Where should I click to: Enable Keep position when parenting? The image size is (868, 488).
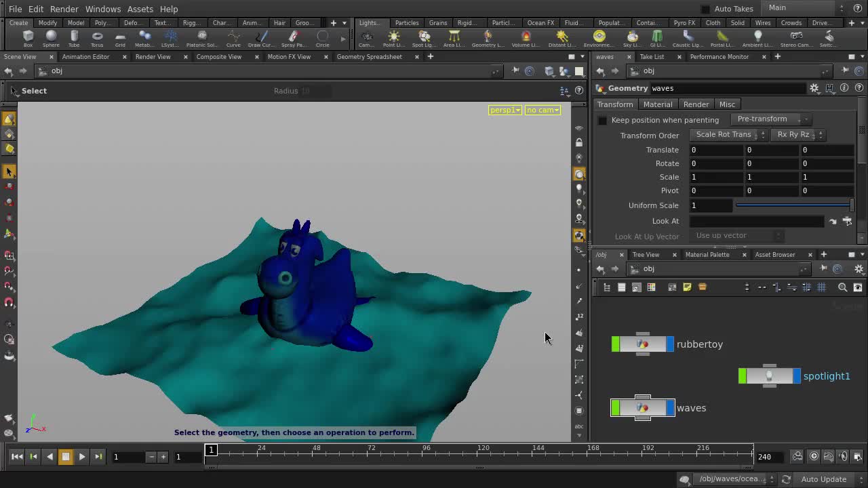(x=603, y=120)
